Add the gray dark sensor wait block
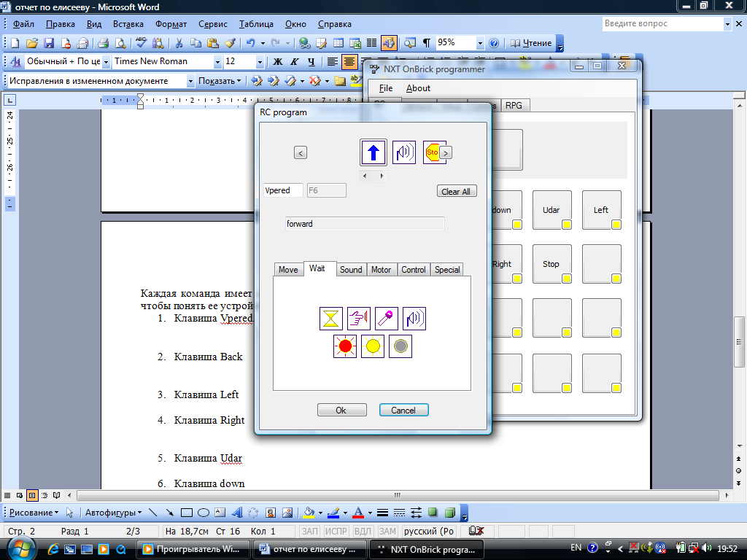Screen dimensions: 747x560 point(400,346)
